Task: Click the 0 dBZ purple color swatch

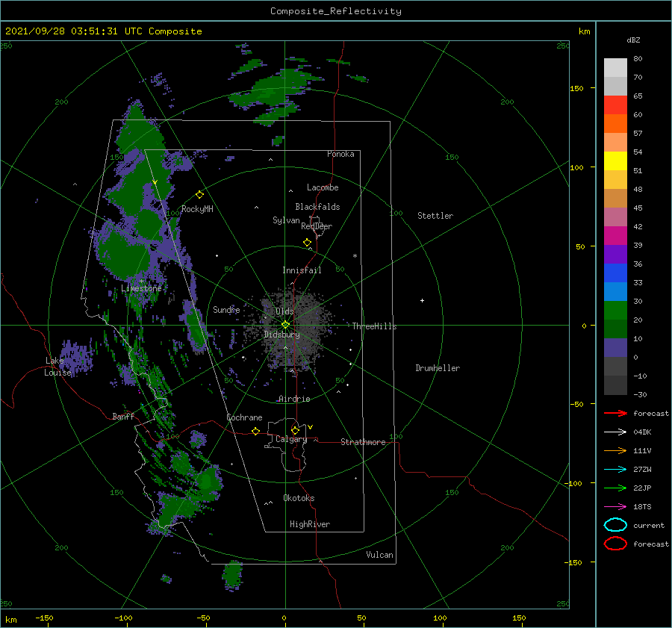Action: tap(615, 348)
